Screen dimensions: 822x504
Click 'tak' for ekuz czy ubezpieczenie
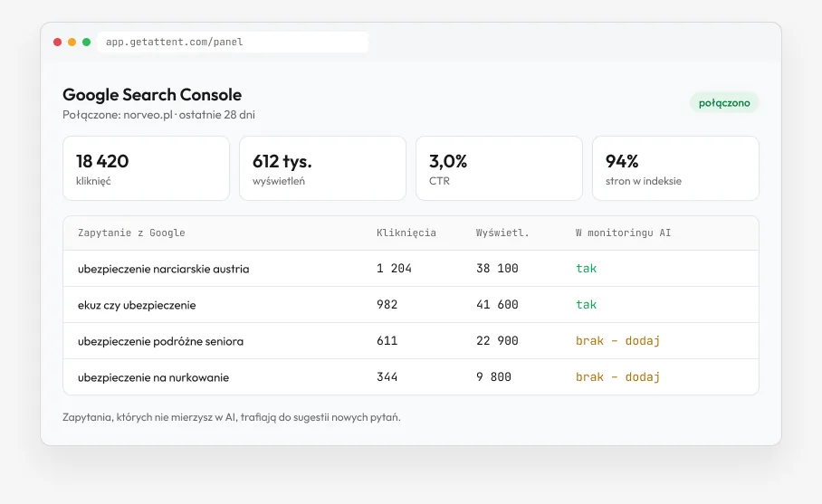coord(586,304)
